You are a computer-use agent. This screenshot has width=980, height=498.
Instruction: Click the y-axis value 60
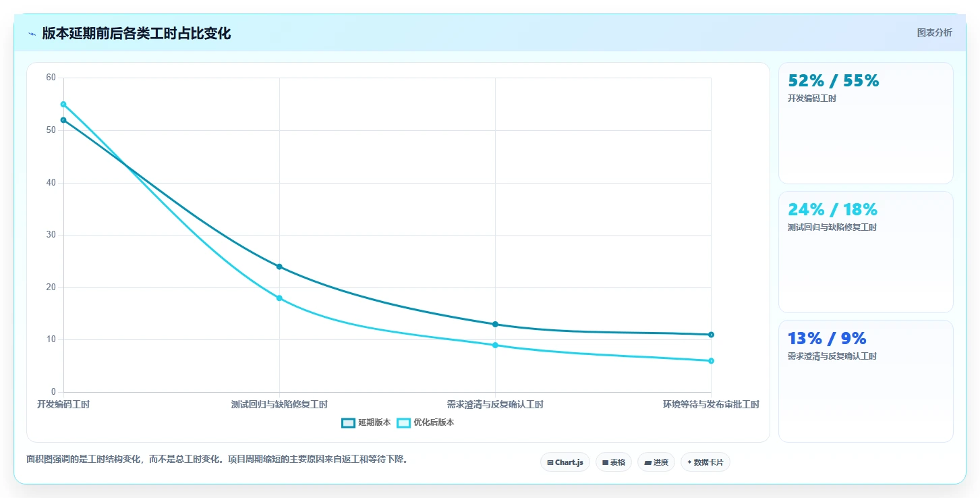point(51,78)
